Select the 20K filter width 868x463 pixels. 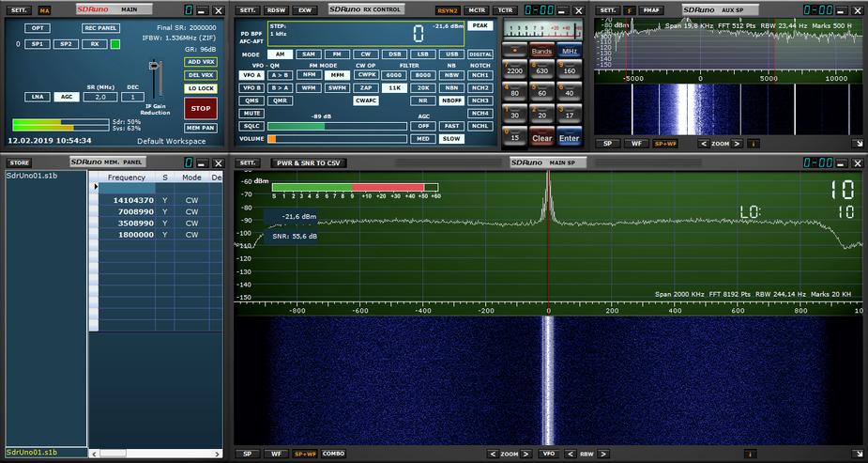coord(423,87)
